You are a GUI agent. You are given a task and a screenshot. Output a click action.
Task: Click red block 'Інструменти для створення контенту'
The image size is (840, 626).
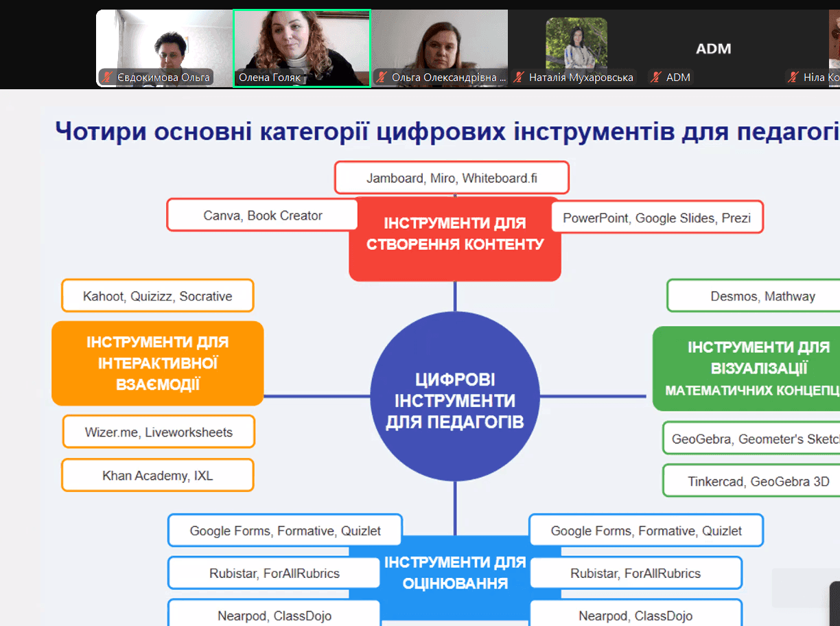(455, 238)
